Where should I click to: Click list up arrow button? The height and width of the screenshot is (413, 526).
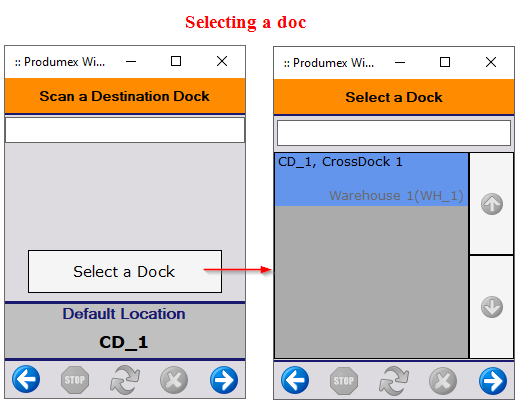pyautogui.click(x=491, y=204)
